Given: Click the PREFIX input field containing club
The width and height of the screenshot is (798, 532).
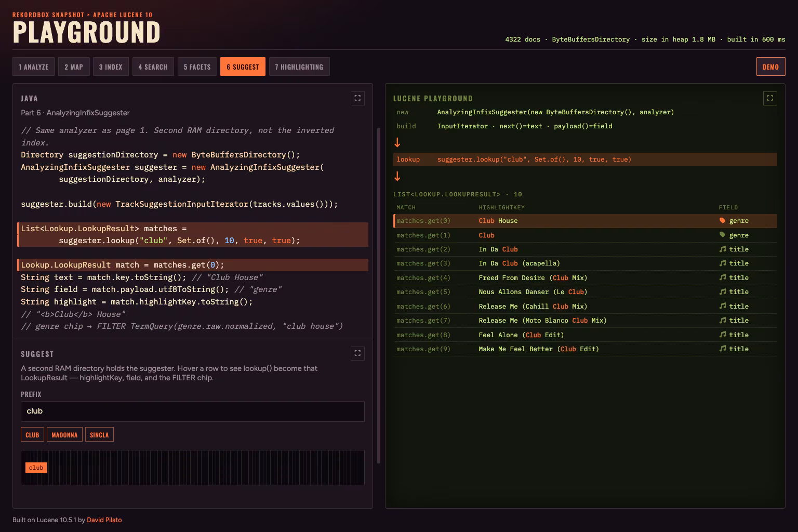Looking at the screenshot, I should coord(192,411).
